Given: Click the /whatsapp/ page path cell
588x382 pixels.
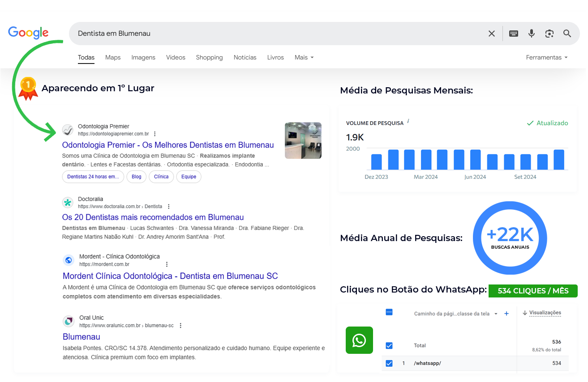Looking at the screenshot, I should [x=427, y=363].
